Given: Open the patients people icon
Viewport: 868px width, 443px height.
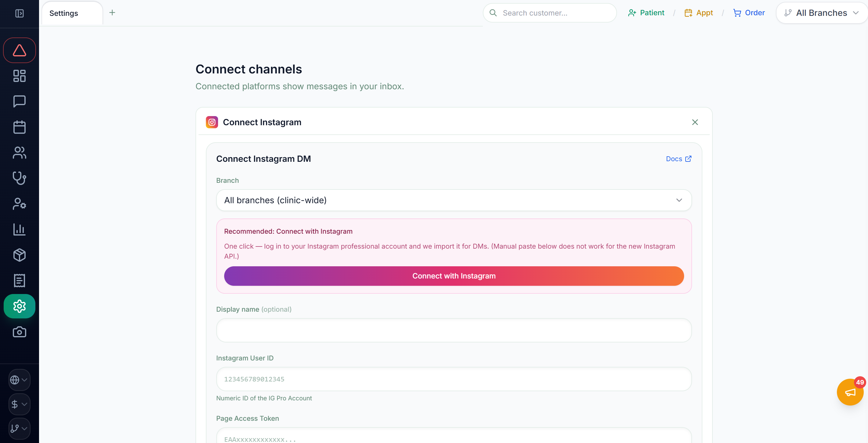Looking at the screenshot, I should pyautogui.click(x=19, y=153).
